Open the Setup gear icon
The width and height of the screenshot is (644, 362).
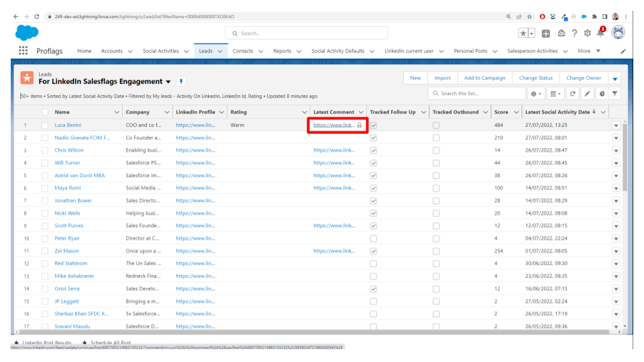point(588,34)
